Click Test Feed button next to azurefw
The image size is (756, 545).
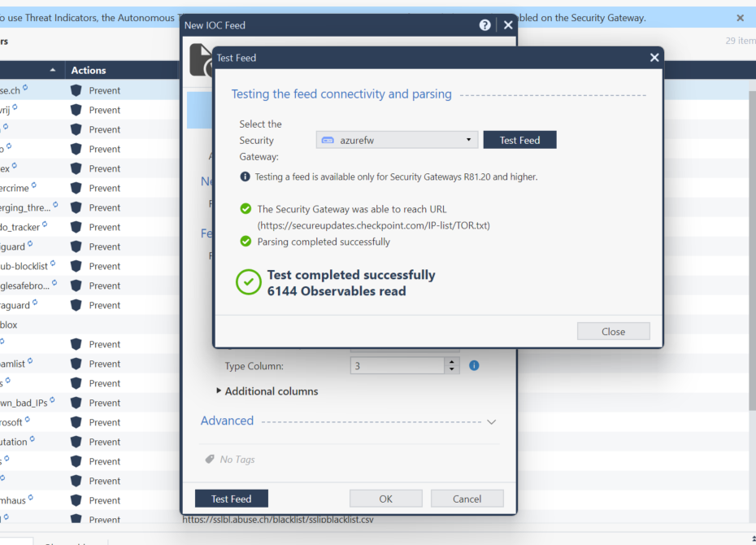[x=519, y=140]
